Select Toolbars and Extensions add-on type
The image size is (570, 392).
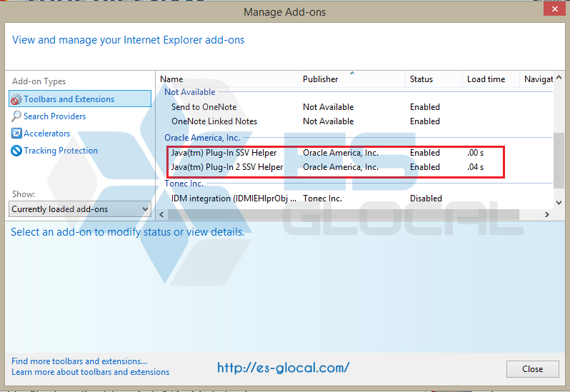coord(80,99)
